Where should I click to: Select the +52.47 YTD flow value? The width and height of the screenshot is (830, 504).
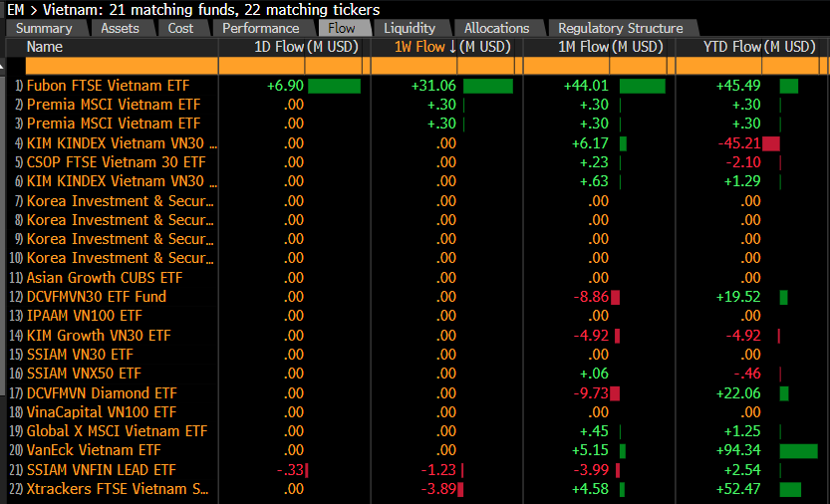[x=738, y=489]
